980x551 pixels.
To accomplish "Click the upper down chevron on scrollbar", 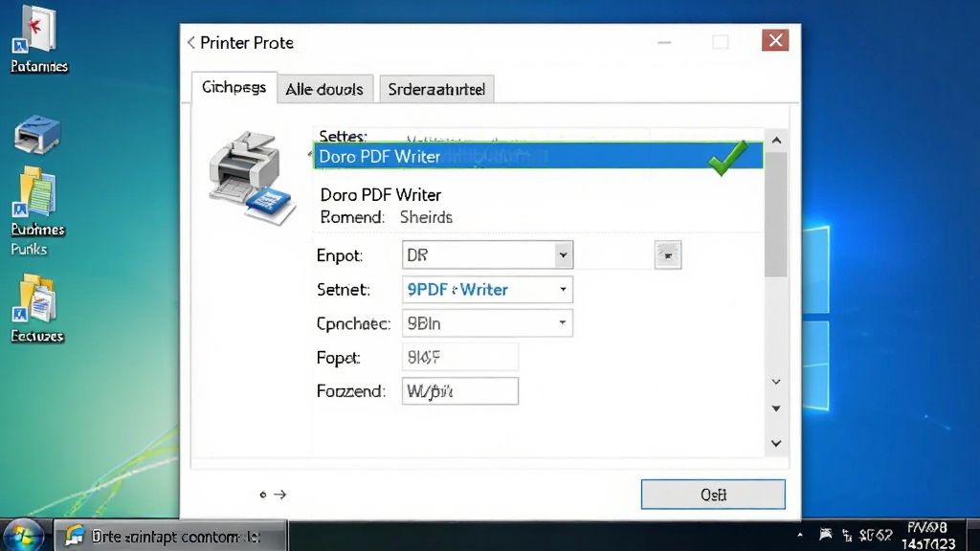I will [776, 382].
